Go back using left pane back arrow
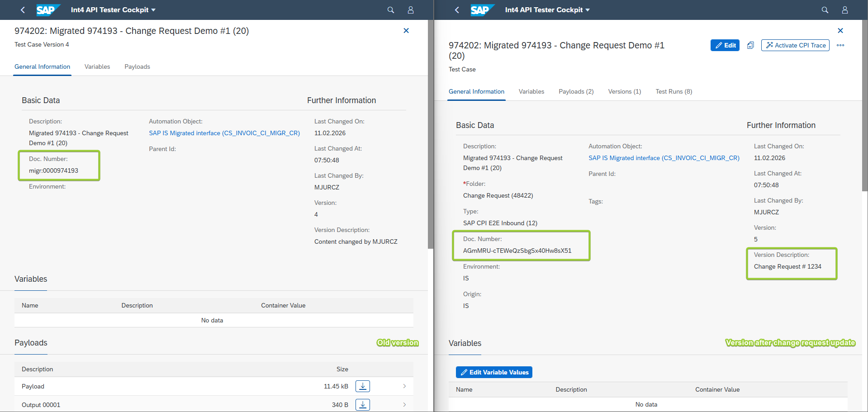 coord(23,10)
